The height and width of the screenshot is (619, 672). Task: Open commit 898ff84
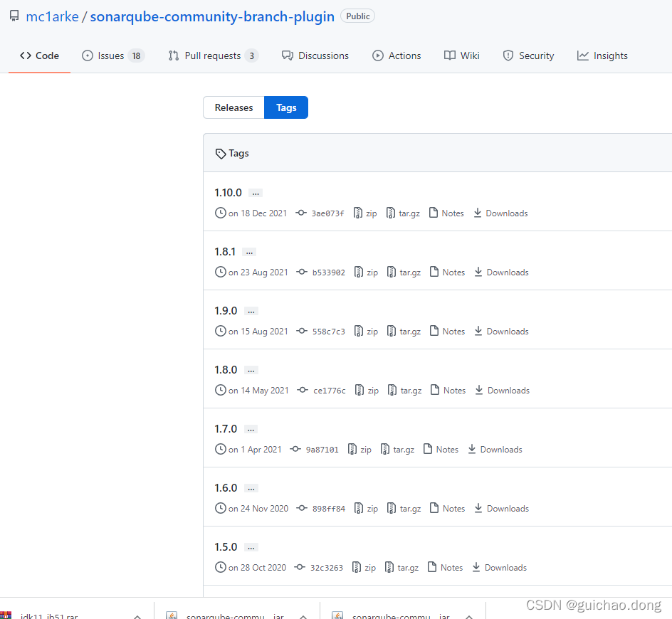(x=329, y=509)
